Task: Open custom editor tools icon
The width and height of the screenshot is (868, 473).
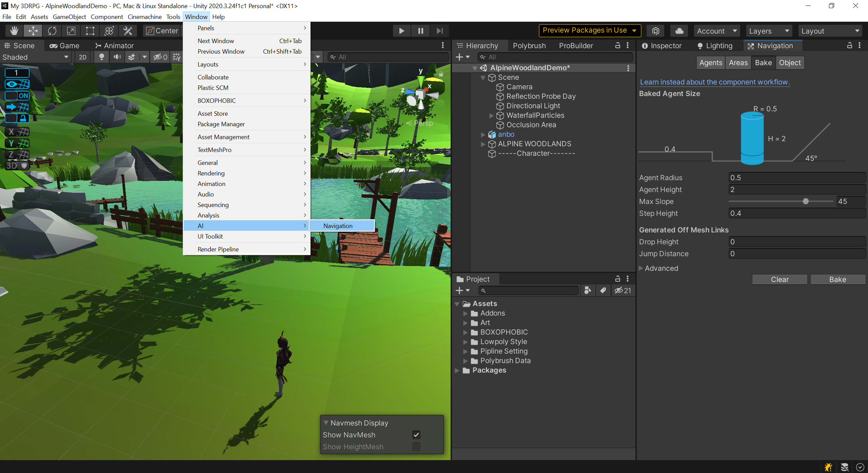Action: [x=128, y=31]
